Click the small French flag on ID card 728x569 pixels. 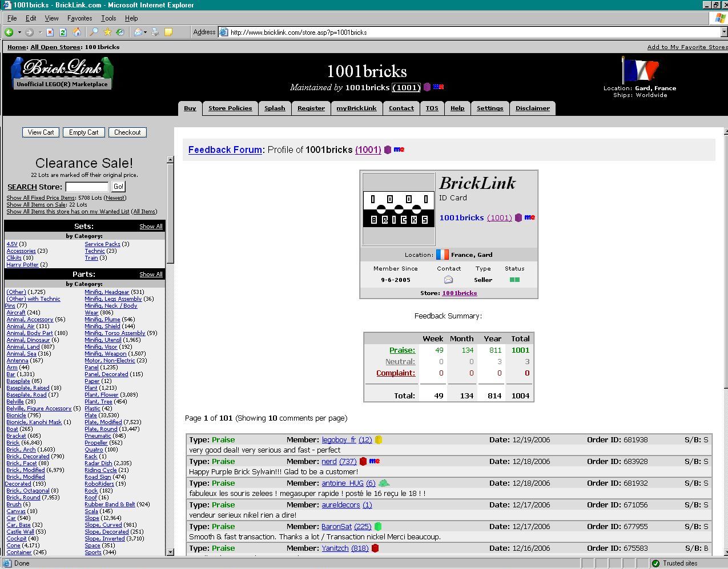pos(443,255)
